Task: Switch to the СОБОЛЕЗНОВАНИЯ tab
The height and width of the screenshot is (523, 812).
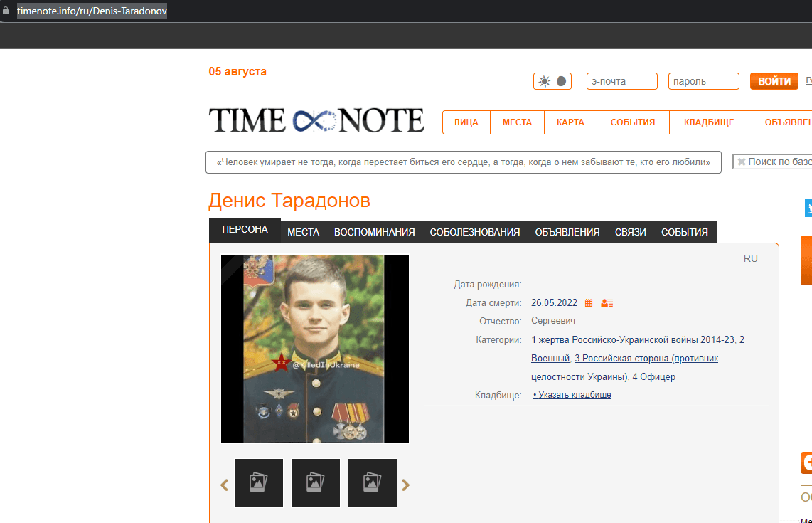Action: pyautogui.click(x=475, y=232)
